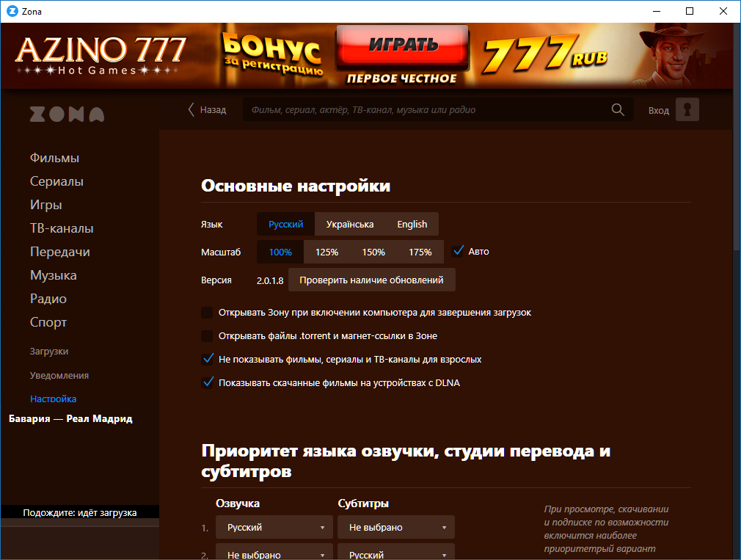The image size is (741, 560).
Task: Click the AZINO 777 banner logo
Action: (x=101, y=56)
